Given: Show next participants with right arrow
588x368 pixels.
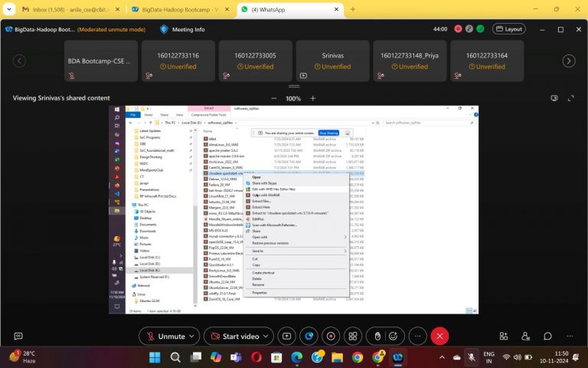Looking at the screenshot, I should coord(568,61).
